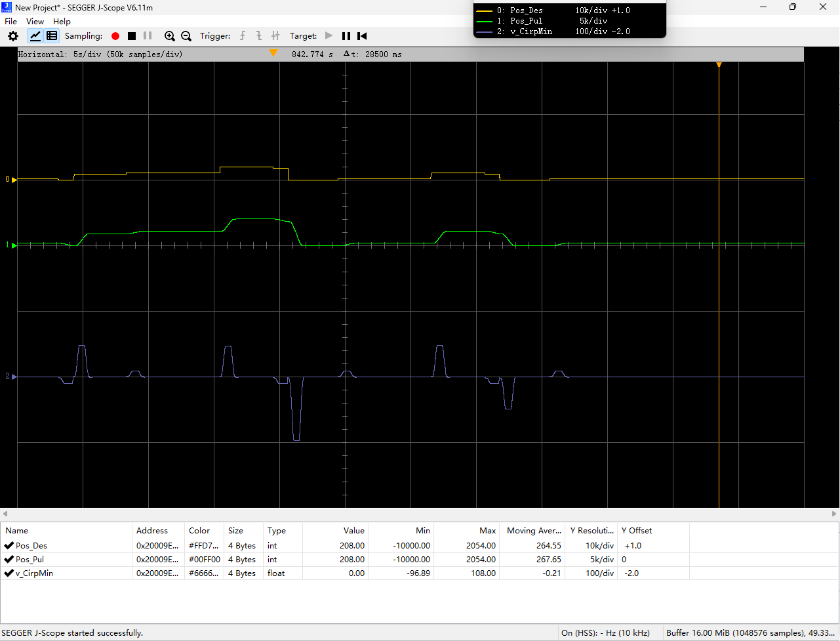Click Y Offset +1.0 of Pos_Des

pos(653,545)
